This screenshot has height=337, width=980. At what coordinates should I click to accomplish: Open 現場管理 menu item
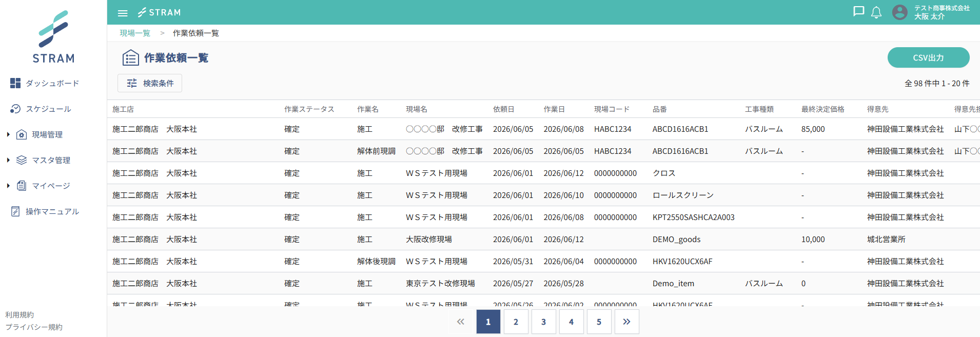pos(47,134)
